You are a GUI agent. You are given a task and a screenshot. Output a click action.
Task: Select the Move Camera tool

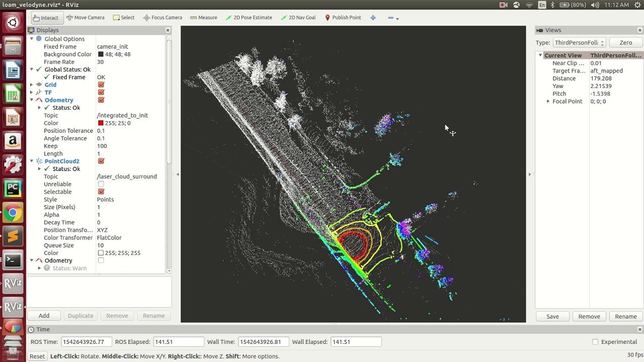pos(85,18)
